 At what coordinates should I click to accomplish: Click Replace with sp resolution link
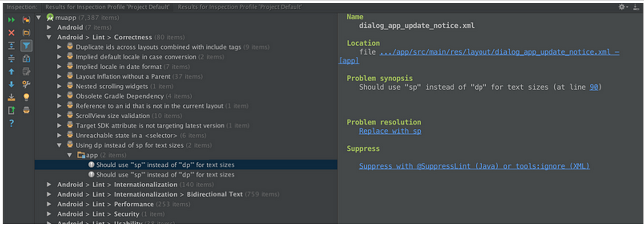[x=390, y=131]
